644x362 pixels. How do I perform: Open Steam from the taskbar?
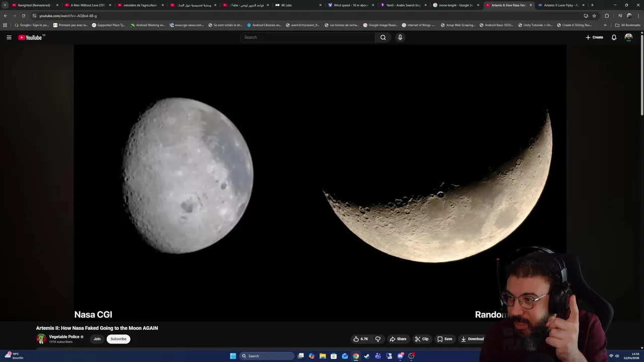367,356
